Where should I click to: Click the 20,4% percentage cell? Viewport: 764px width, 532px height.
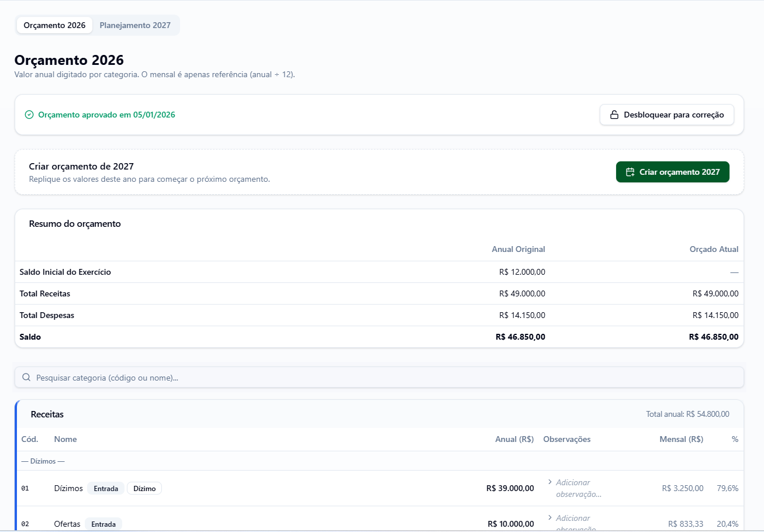(x=728, y=524)
